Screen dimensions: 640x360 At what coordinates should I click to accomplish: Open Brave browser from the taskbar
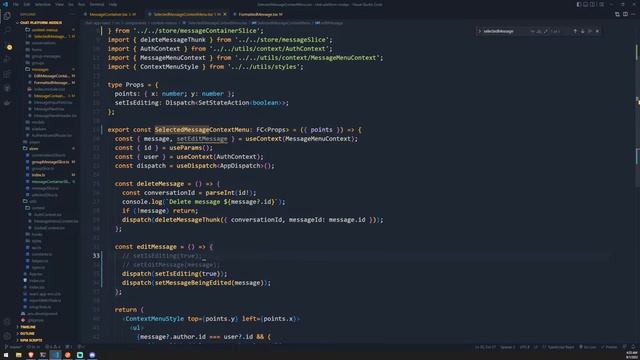click(x=31, y=355)
